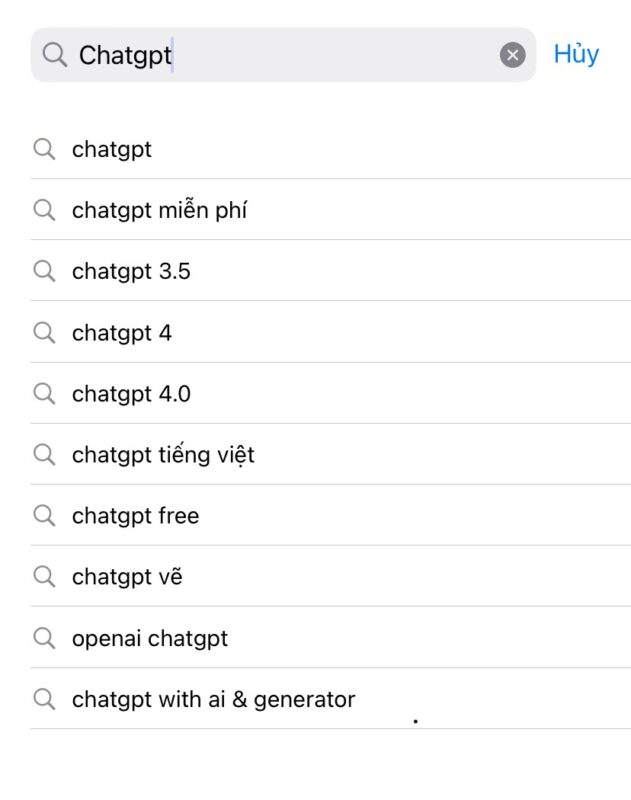631x800 pixels.
Task: Tap magnifier icon beside "chatgpt tiếng việt"
Action: (x=44, y=455)
